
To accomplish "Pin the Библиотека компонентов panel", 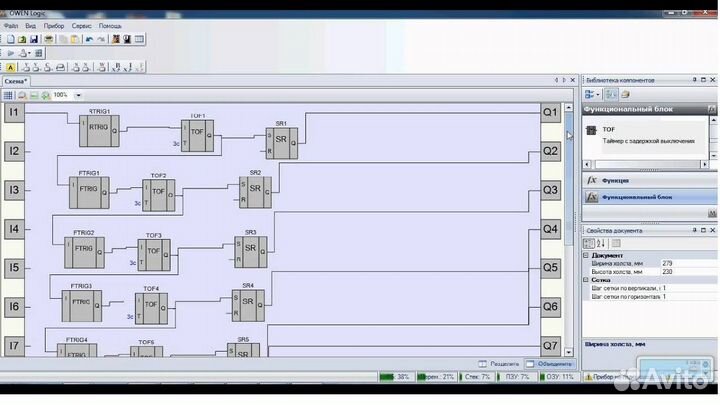I will (695, 80).
